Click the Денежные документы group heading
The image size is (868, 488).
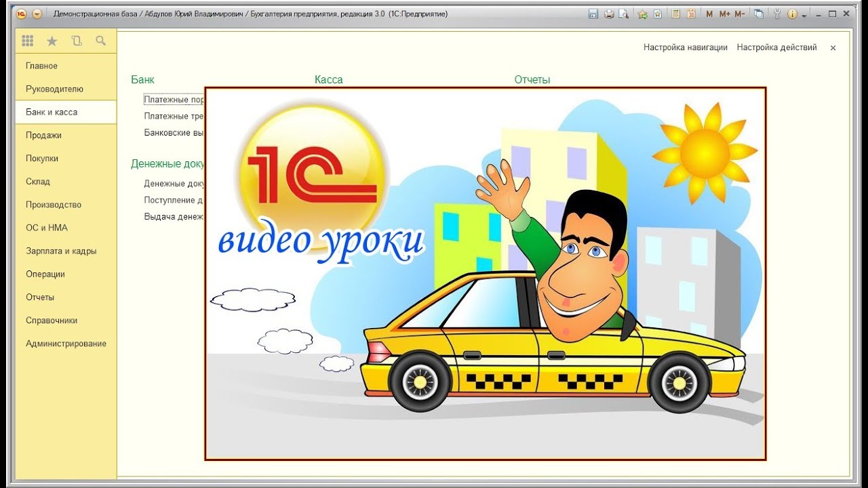pyautogui.click(x=167, y=163)
